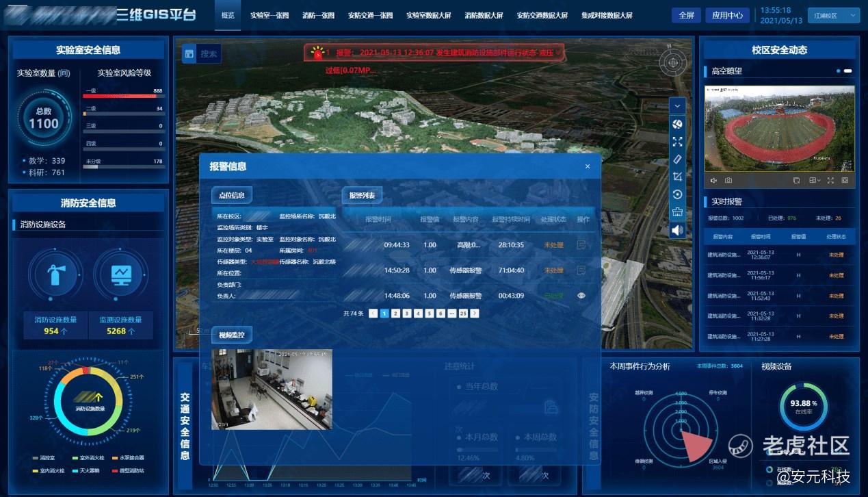Click the map search panel icon

point(189,54)
